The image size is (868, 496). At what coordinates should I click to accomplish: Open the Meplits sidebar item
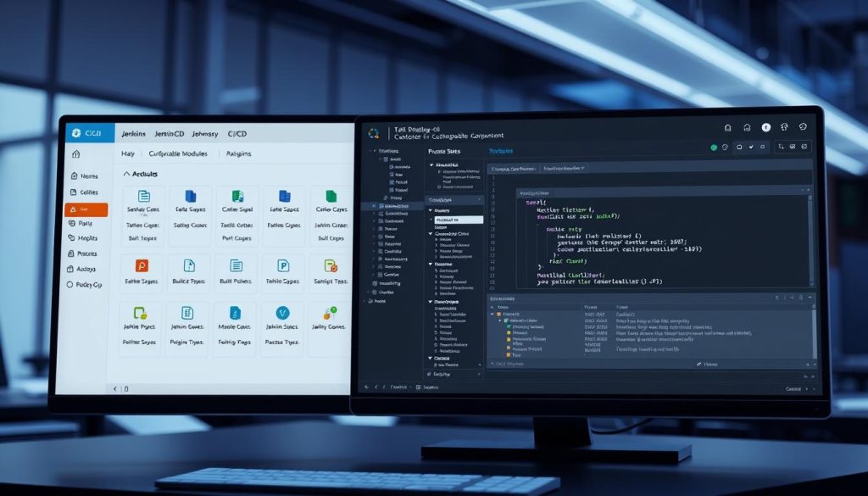pyautogui.click(x=83, y=238)
